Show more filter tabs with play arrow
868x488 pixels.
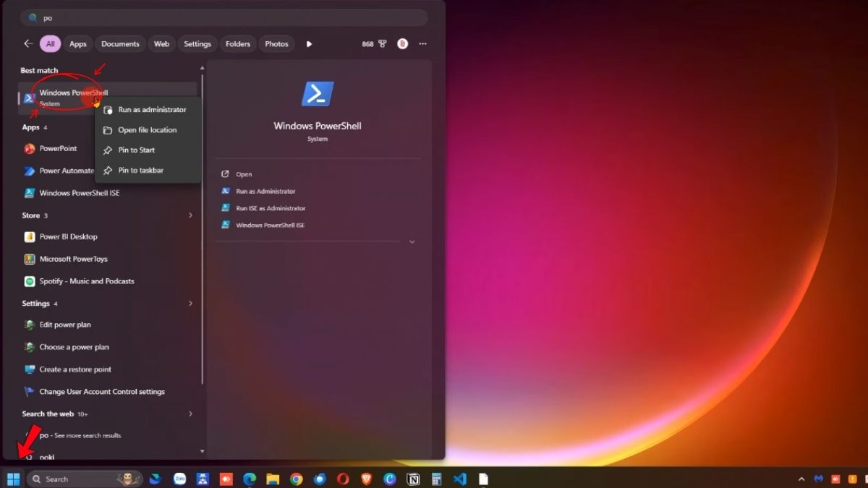[309, 43]
